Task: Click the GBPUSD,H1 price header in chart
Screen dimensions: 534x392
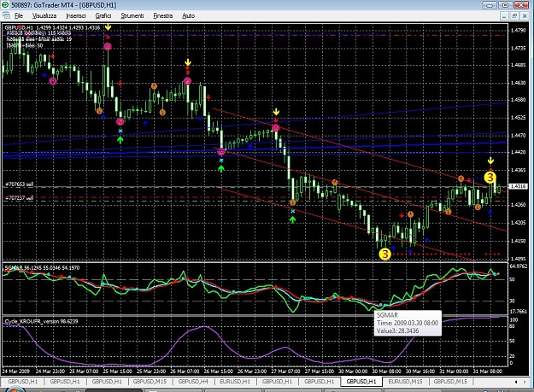Action: tap(52, 27)
